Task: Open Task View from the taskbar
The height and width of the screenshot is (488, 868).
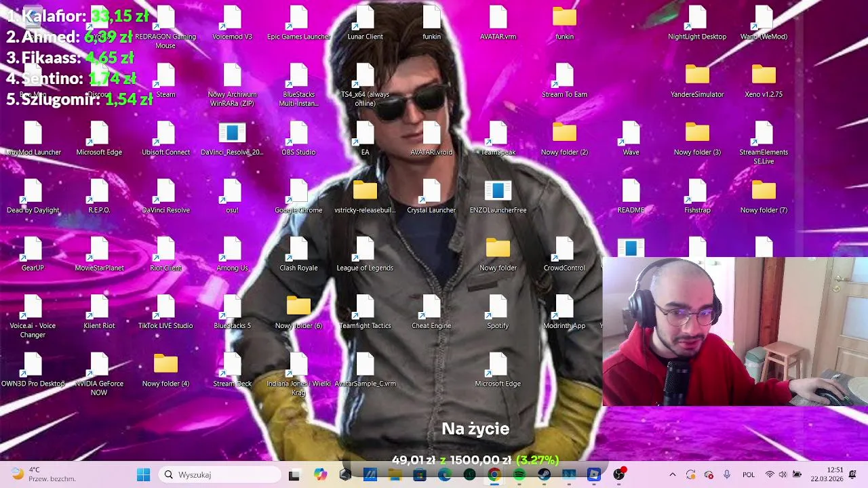Action: click(294, 475)
